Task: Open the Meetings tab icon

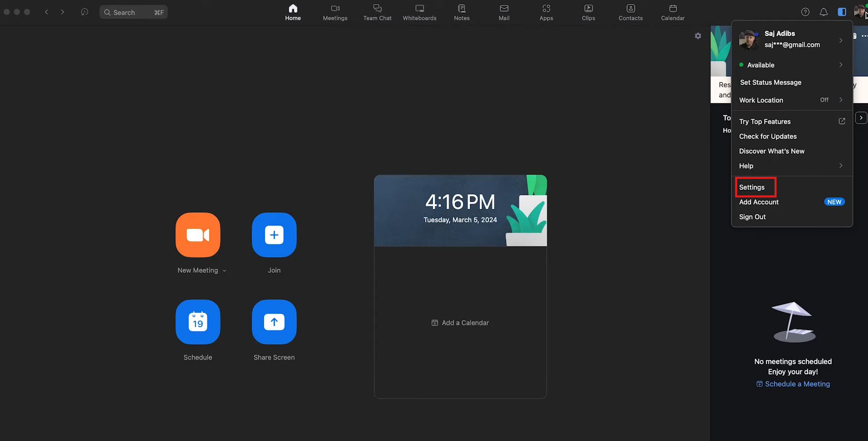Action: click(x=335, y=12)
